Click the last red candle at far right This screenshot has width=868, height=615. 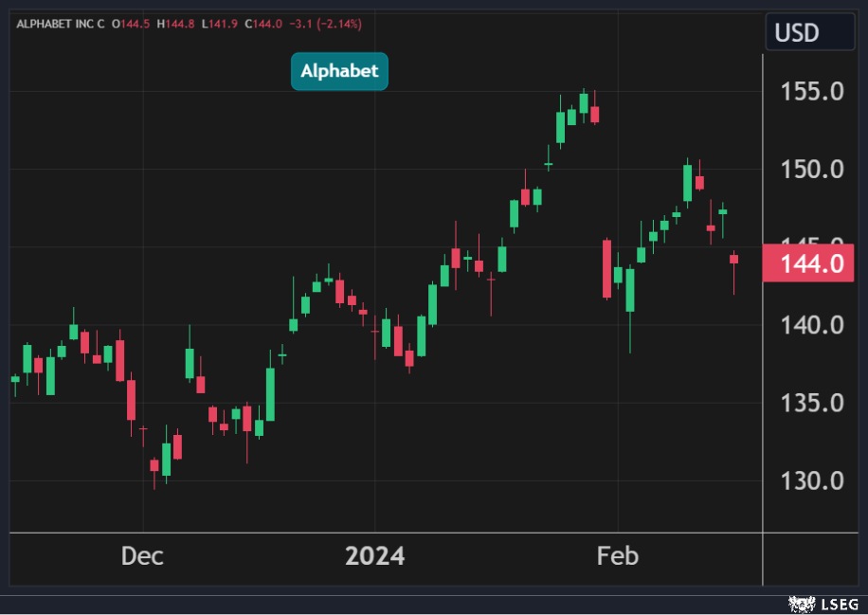point(733,260)
